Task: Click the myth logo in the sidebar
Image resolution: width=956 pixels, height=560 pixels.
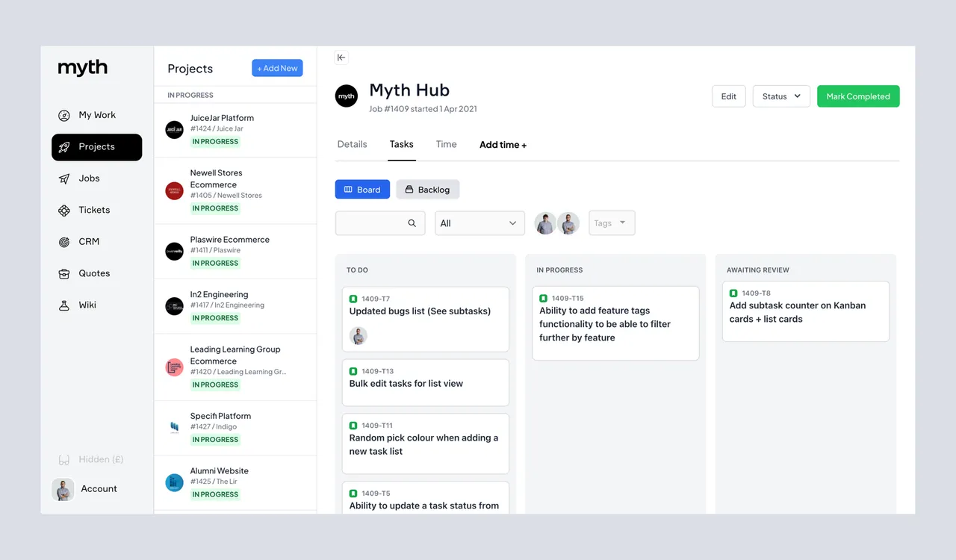Action: coord(83,67)
